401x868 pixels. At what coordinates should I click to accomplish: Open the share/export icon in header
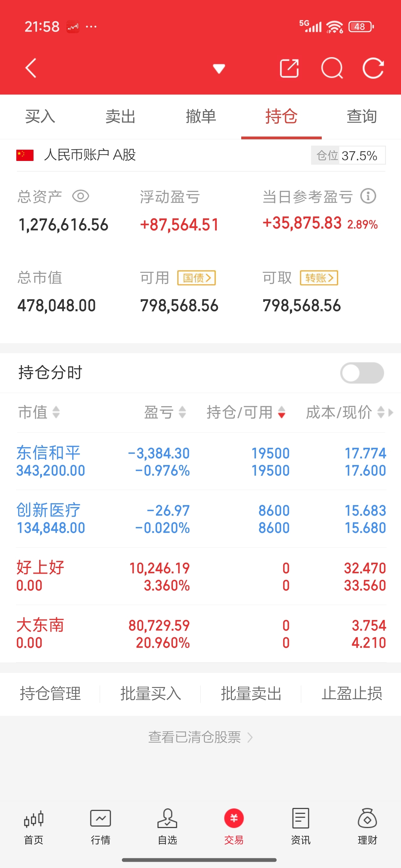(x=289, y=68)
